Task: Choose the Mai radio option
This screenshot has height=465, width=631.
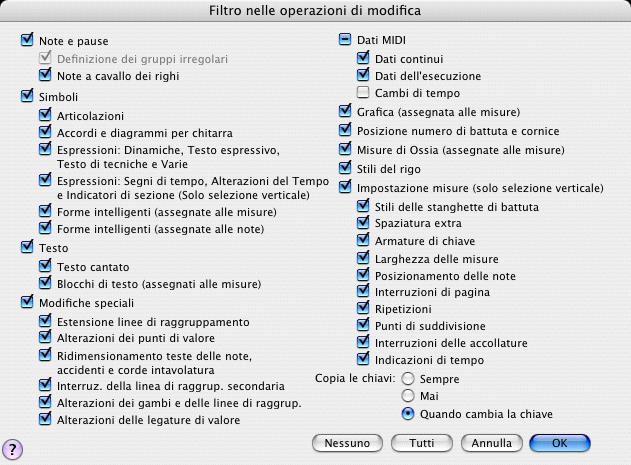Action: coord(407,397)
